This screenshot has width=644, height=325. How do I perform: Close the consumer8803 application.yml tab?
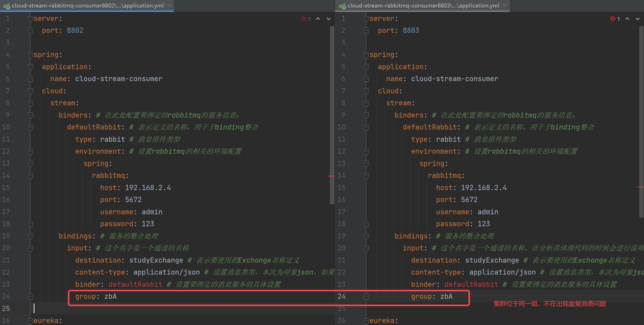tap(505, 5)
